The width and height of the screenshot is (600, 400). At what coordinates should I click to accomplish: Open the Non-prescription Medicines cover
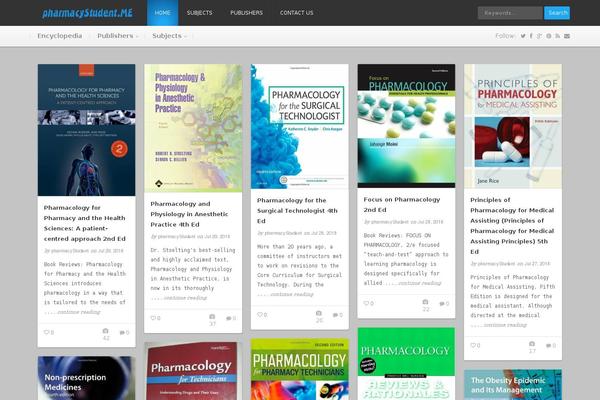(86, 378)
